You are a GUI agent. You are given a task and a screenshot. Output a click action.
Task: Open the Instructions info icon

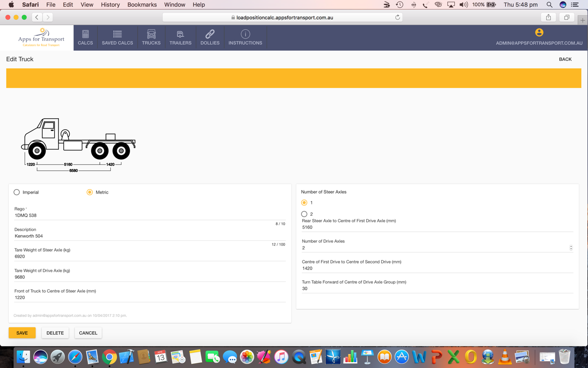click(x=245, y=34)
